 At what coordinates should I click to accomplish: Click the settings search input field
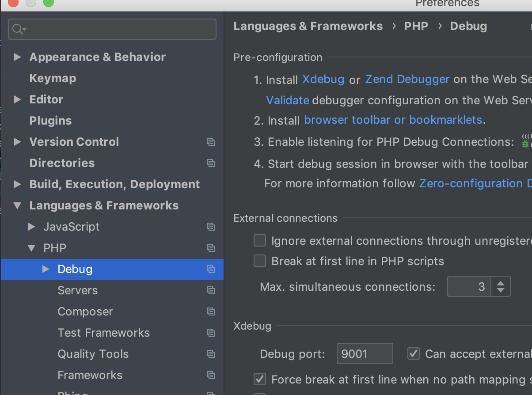point(112,29)
